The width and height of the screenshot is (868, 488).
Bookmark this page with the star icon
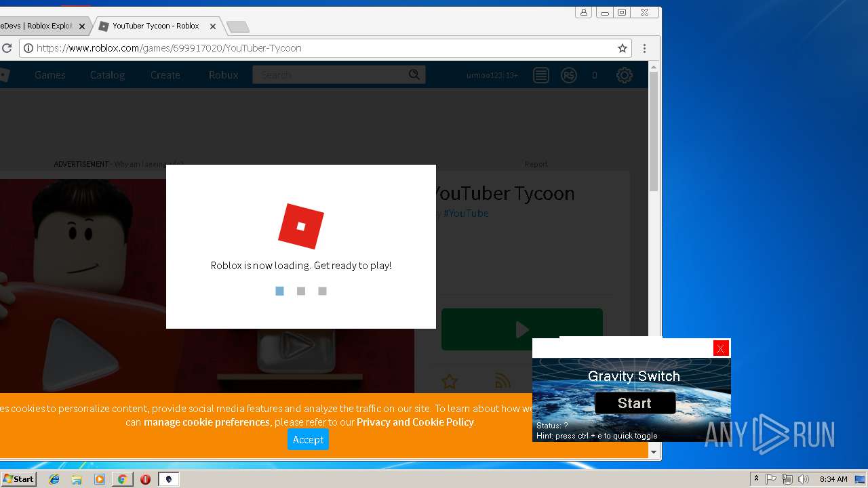[x=622, y=48]
